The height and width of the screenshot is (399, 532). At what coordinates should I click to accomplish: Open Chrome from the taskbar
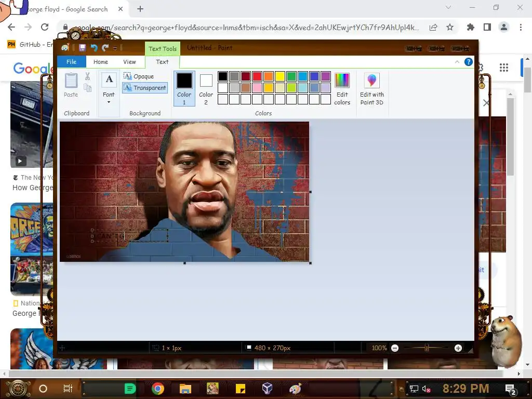[x=158, y=389]
